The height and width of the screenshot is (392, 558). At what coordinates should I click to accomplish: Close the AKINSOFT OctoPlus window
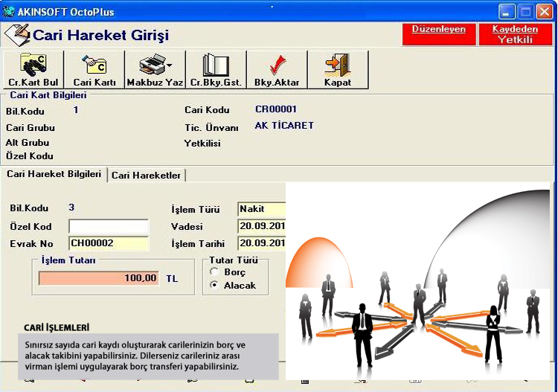click(545, 12)
